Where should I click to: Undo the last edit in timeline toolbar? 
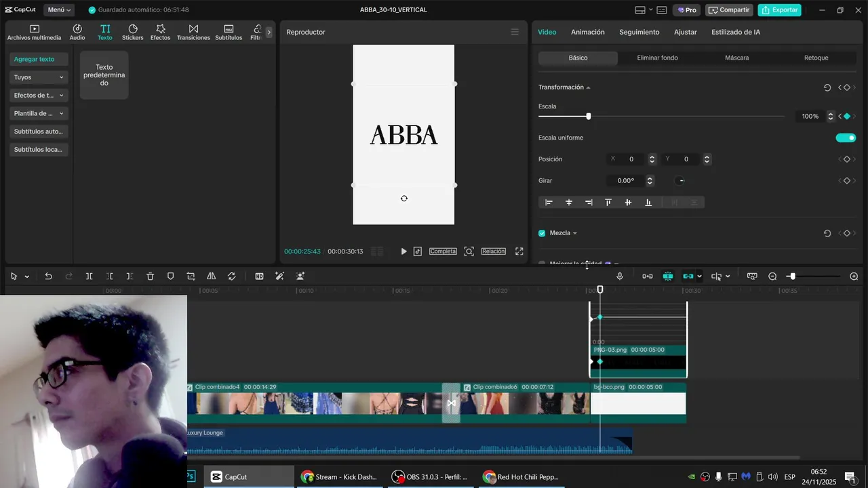coord(48,277)
